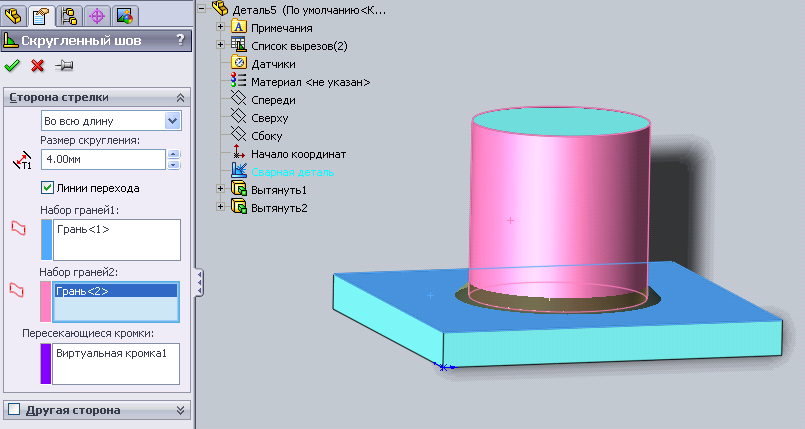The height and width of the screenshot is (429, 805).
Task: Expand the Вытянуть1 feature node
Action: point(220,189)
